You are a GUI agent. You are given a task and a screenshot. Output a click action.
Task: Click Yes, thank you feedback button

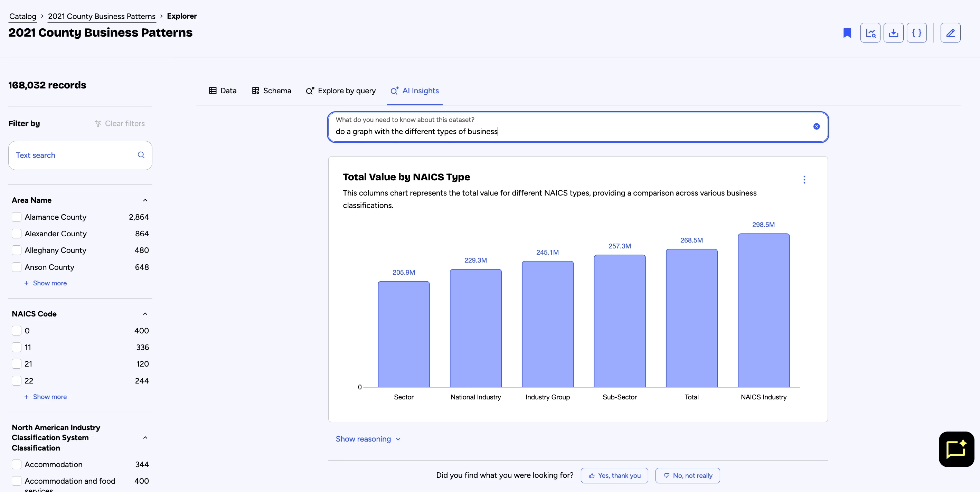tap(614, 476)
